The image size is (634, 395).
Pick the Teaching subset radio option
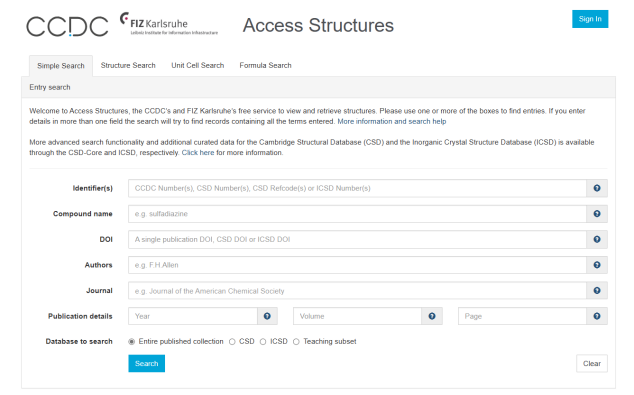(x=296, y=342)
